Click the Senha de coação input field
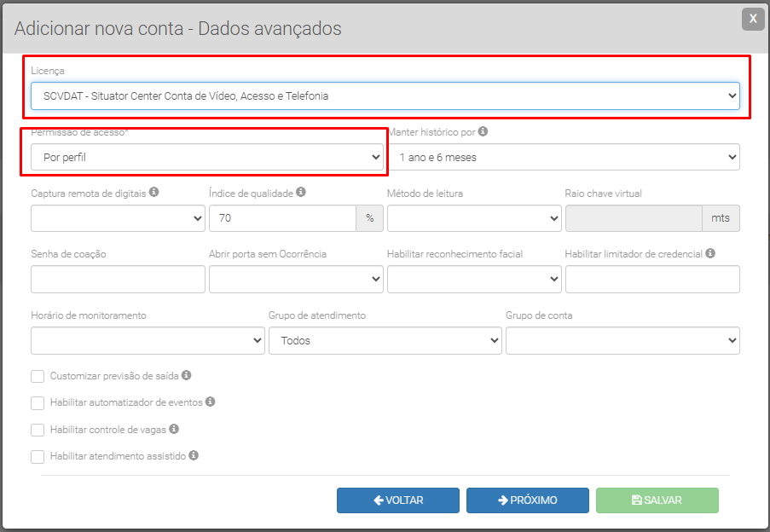Screen dimensions: 770x532 point(118,280)
